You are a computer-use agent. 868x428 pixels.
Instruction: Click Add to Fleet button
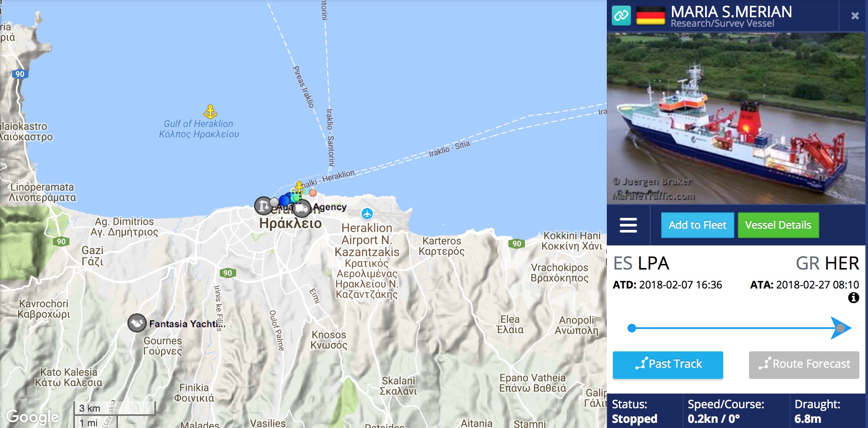point(697,225)
